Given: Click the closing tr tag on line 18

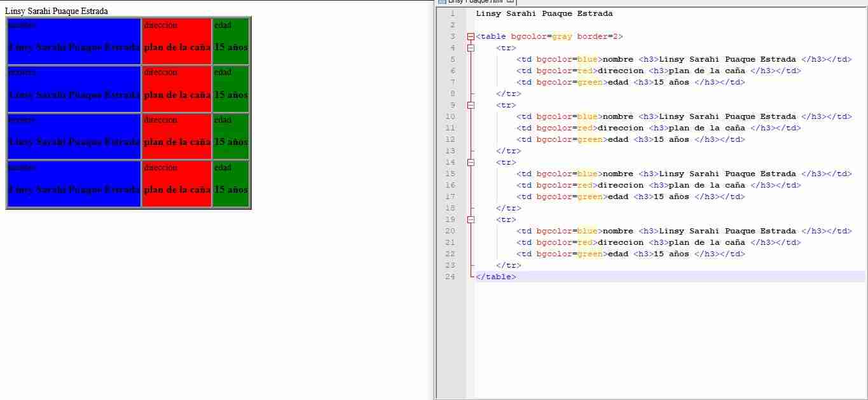Looking at the screenshot, I should tap(509, 208).
